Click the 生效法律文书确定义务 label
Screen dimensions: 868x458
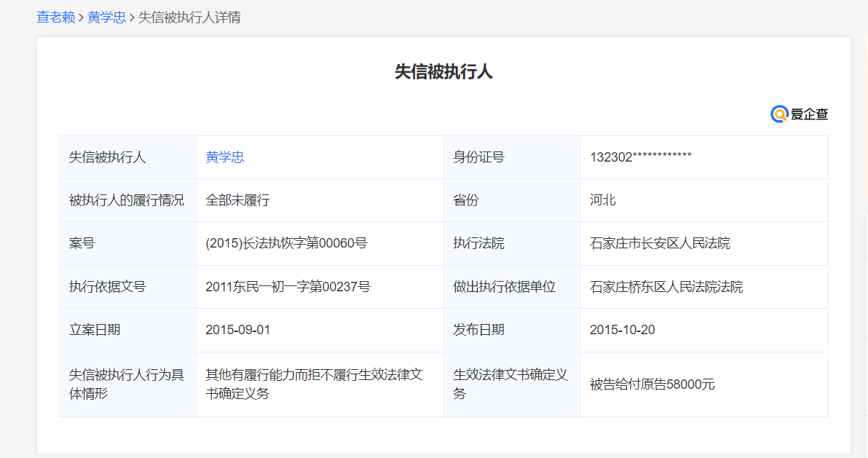[x=510, y=384]
